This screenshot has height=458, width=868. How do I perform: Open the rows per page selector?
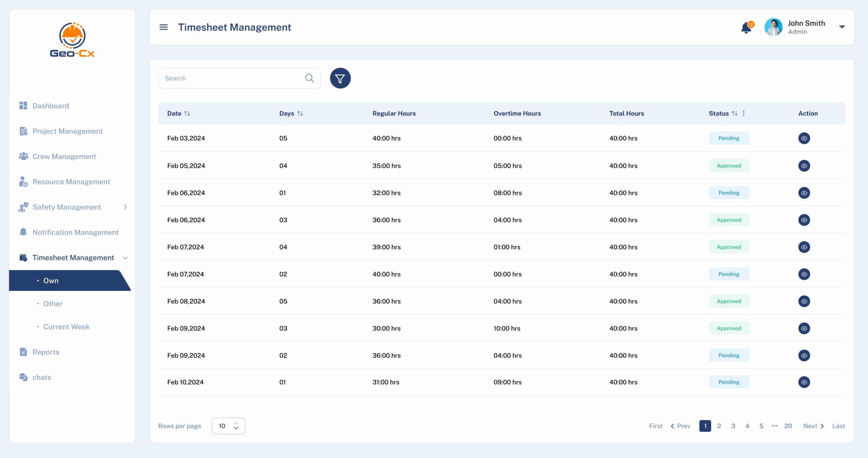(228, 426)
